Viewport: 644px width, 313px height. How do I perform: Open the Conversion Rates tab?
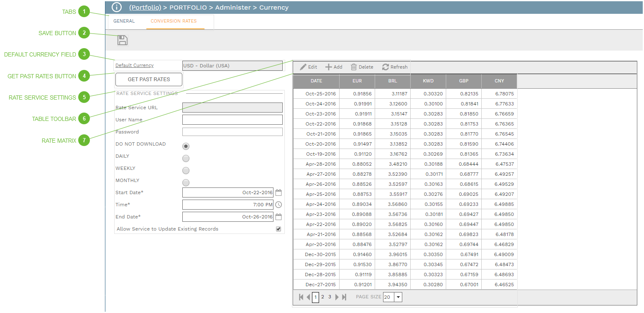pos(174,21)
